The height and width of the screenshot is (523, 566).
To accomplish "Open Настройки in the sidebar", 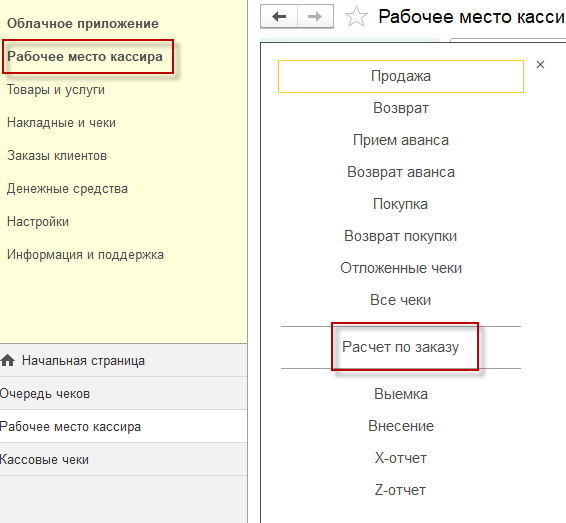I will pyautogui.click(x=38, y=222).
